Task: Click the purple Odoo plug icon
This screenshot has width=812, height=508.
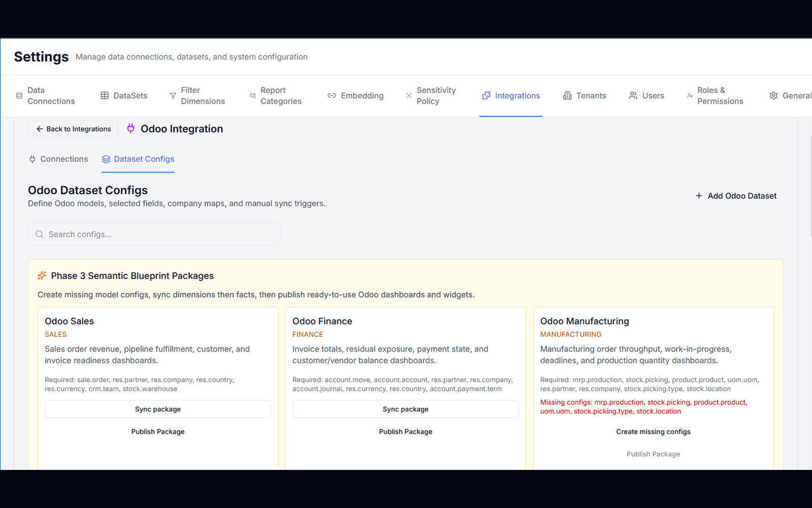Action: pyautogui.click(x=130, y=129)
